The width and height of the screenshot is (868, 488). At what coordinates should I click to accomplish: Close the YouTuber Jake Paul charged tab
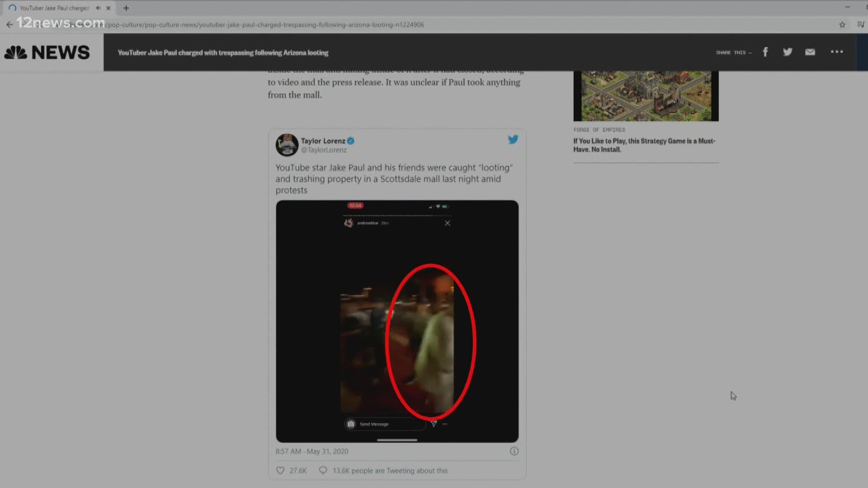tap(108, 8)
